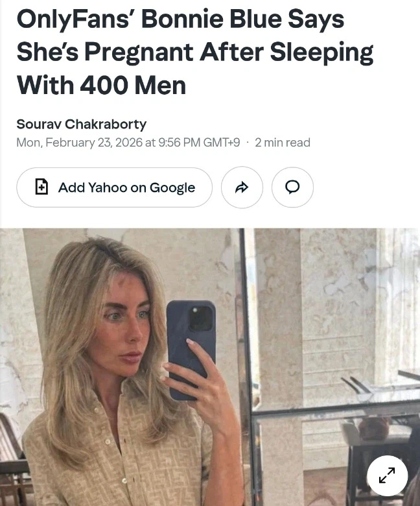This screenshot has height=506, width=420.
Task: Click the marble wall right of the mirror
Action: pyautogui.click(x=338, y=291)
